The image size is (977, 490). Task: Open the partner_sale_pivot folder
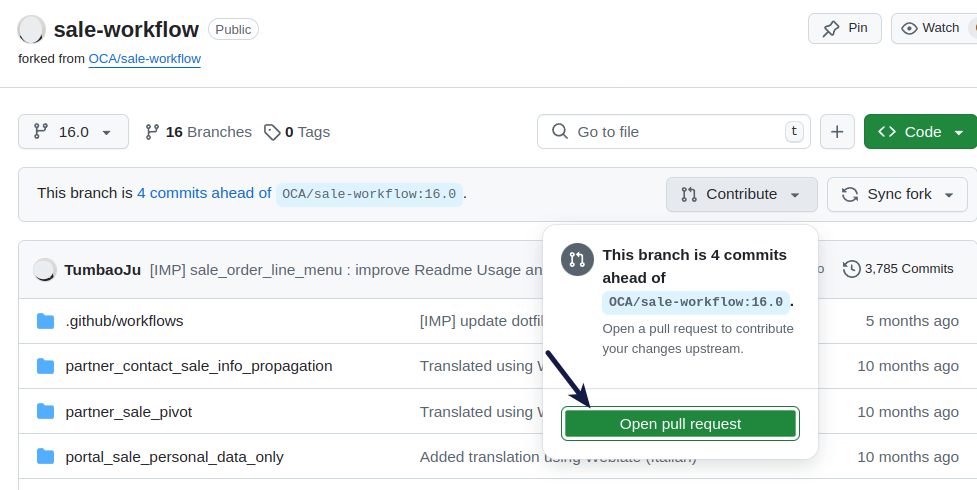coord(128,411)
